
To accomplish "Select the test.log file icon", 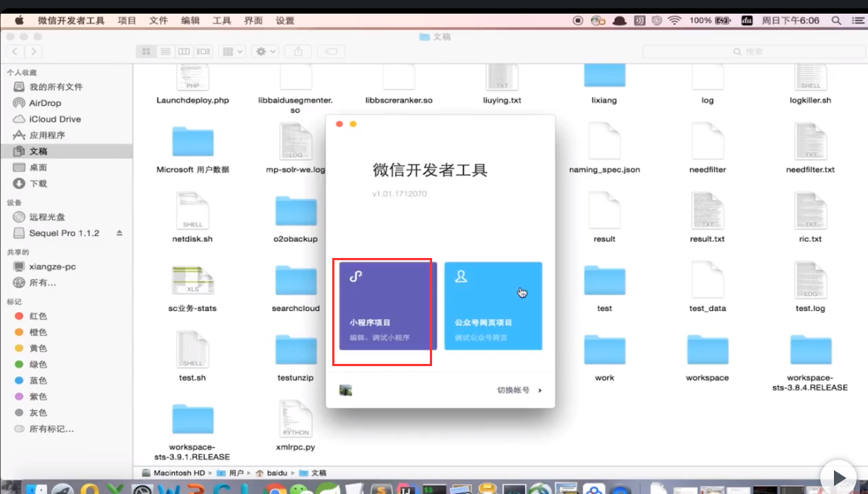I will tap(810, 280).
